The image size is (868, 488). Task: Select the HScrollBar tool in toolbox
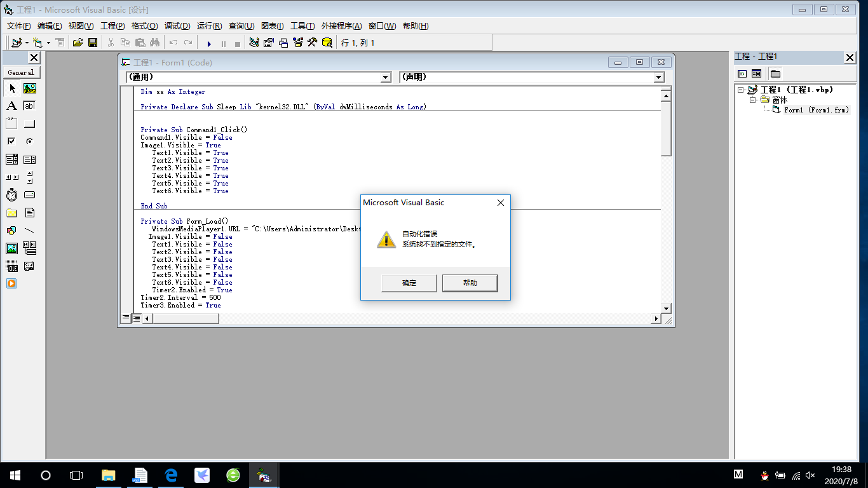[12, 177]
